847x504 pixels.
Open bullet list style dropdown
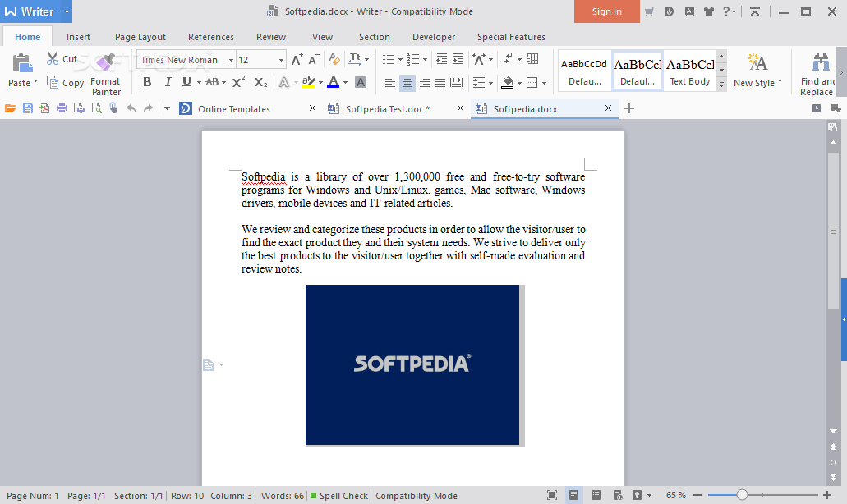[x=400, y=59]
